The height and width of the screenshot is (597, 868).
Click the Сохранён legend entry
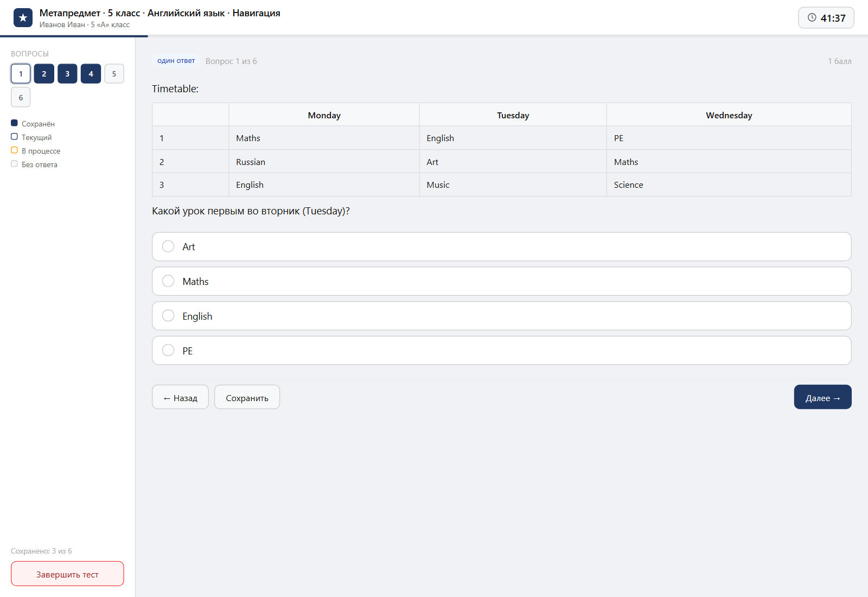33,124
